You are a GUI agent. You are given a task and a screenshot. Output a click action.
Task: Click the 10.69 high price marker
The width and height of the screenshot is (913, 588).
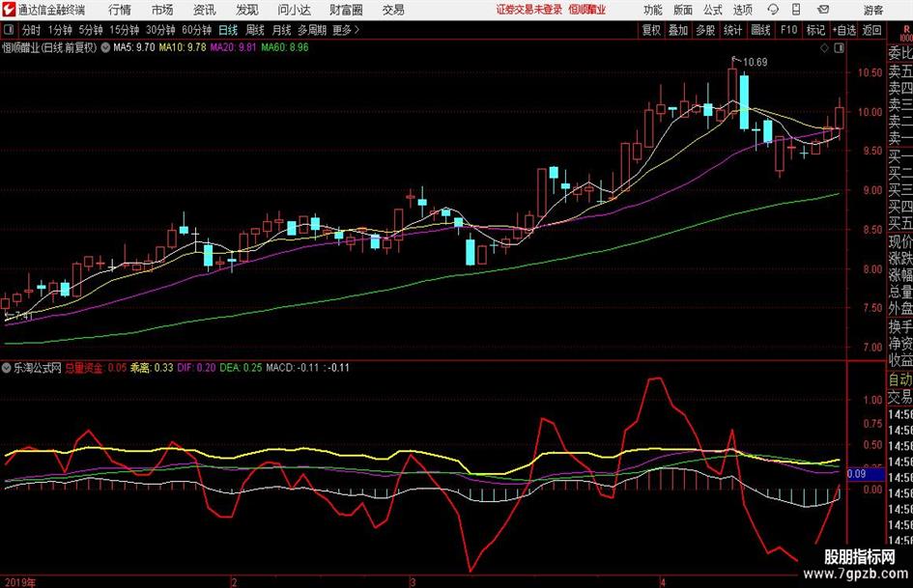[756, 63]
